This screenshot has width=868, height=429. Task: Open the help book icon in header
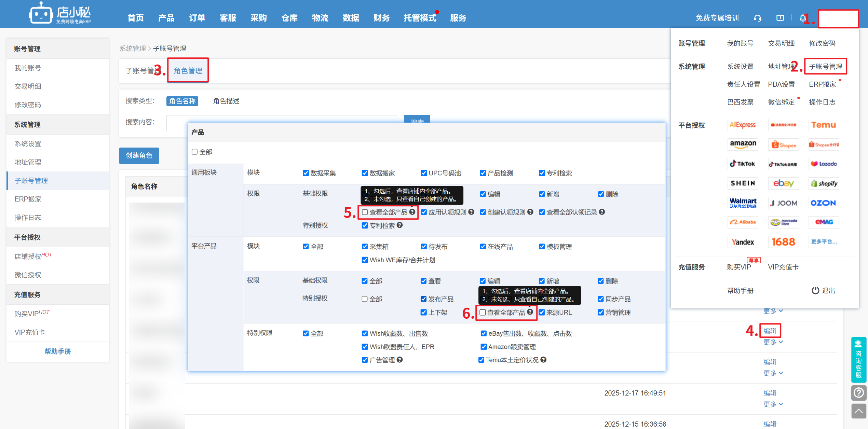point(780,18)
